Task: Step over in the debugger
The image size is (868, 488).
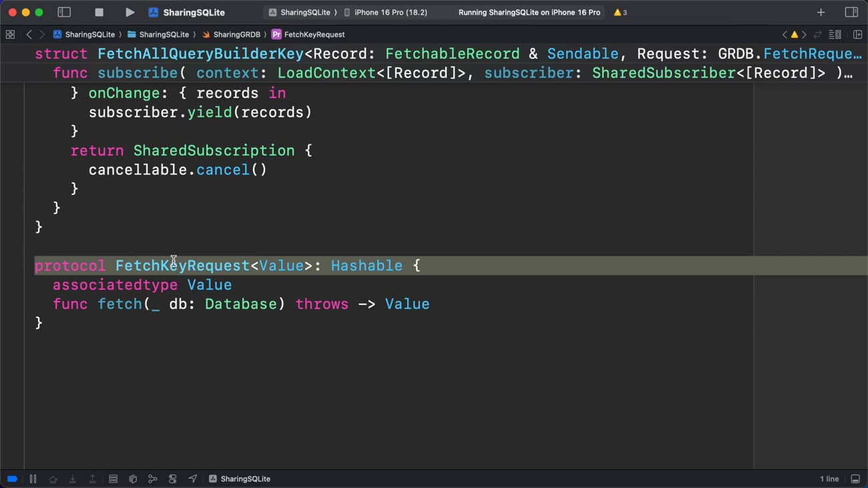Action: 53,479
